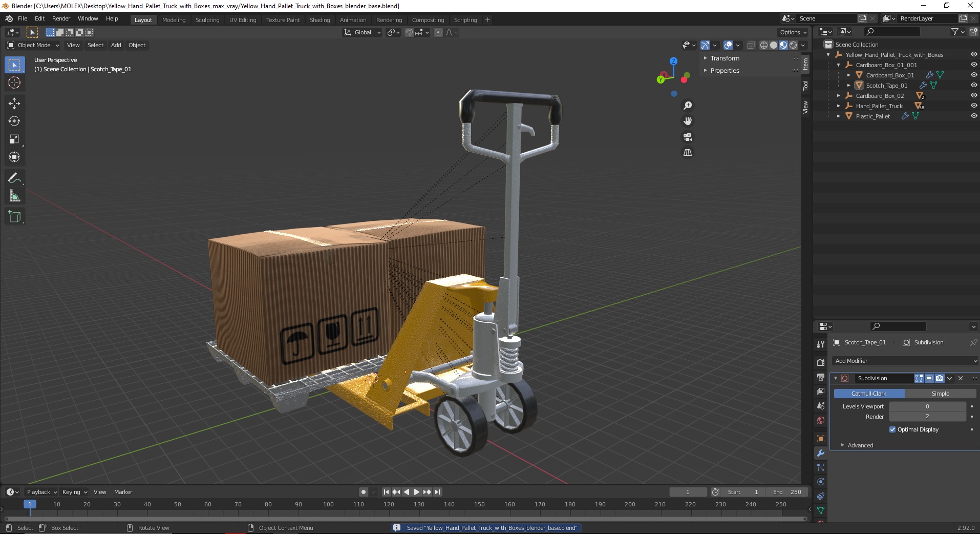Remove the Subdivision modifier
The height and width of the screenshot is (534, 980).
click(961, 378)
